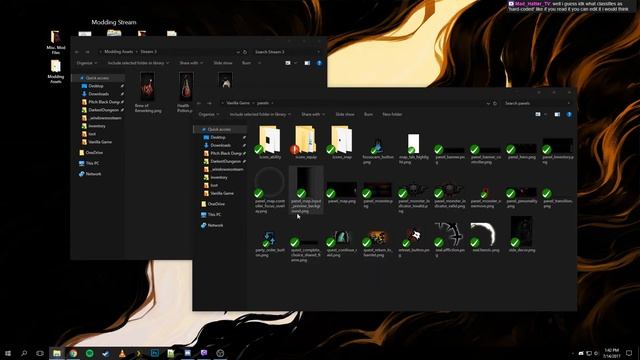The height and width of the screenshot is (360, 640).
Task: Select Brew of Berserking.png in Stream 3 window
Action: click(148, 92)
